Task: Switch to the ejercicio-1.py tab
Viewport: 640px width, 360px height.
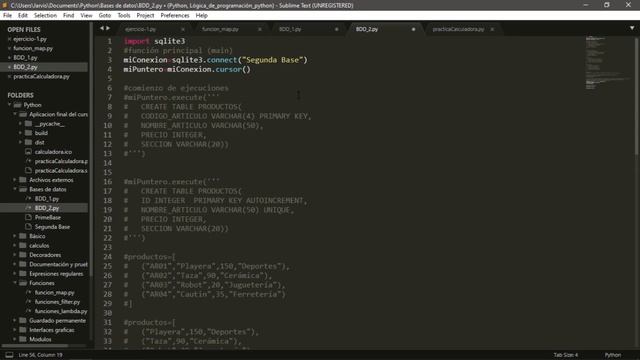Action: (x=140, y=29)
